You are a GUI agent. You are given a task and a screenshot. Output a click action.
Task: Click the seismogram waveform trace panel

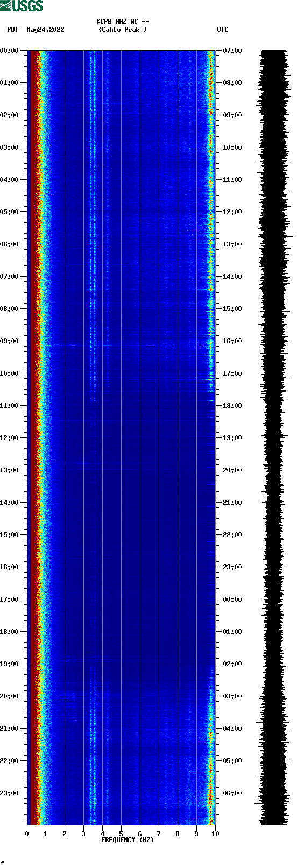[x=274, y=437]
